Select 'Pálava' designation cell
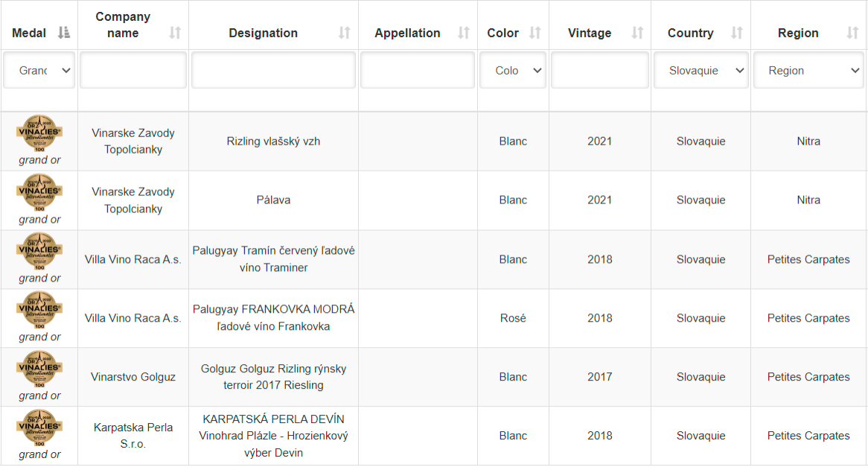This screenshot has width=868, height=467. click(273, 200)
